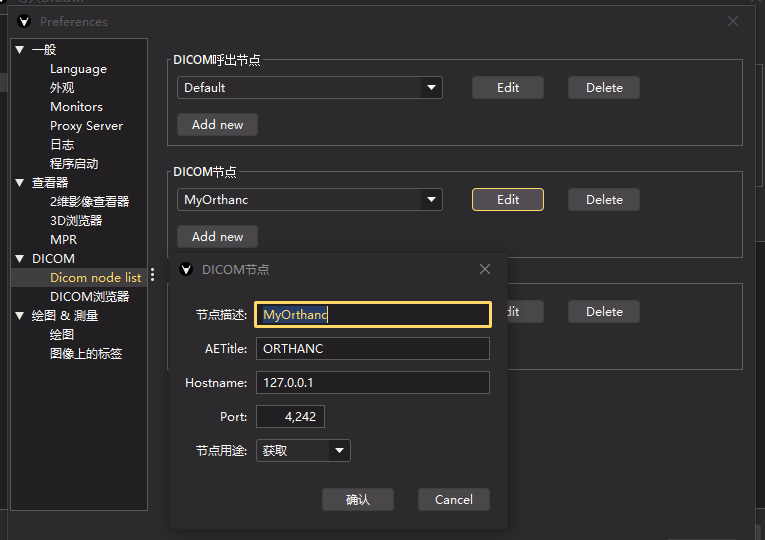Viewport: 765px width, 540px height.
Task: Select 图像上的标签 in preferences tree
Action: (x=86, y=354)
